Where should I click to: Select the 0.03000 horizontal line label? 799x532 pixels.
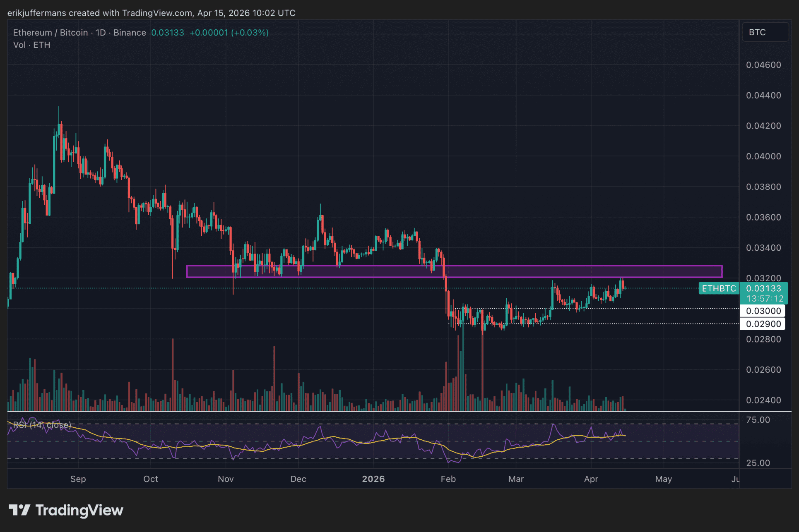[763, 311]
